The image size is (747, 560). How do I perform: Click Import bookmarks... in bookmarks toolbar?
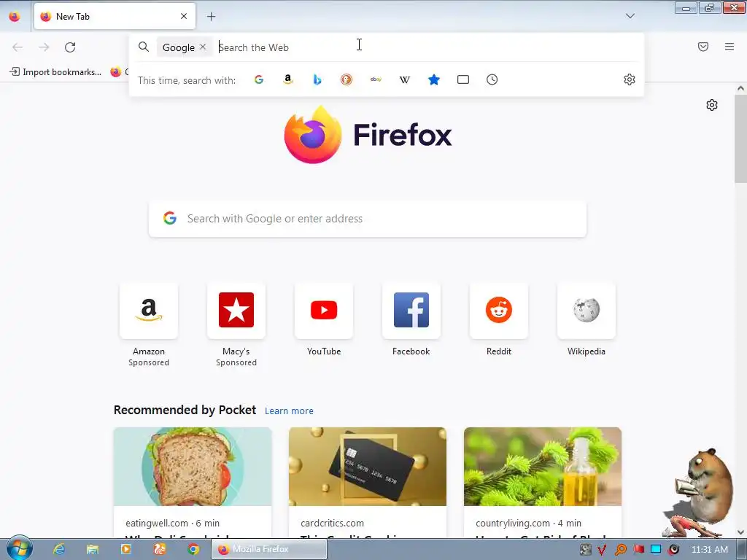(55, 72)
